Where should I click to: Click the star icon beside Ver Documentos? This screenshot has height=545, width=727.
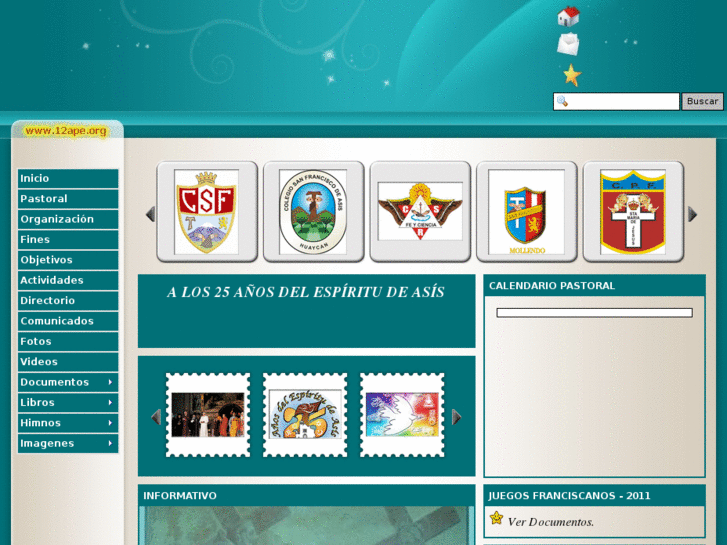click(x=497, y=518)
